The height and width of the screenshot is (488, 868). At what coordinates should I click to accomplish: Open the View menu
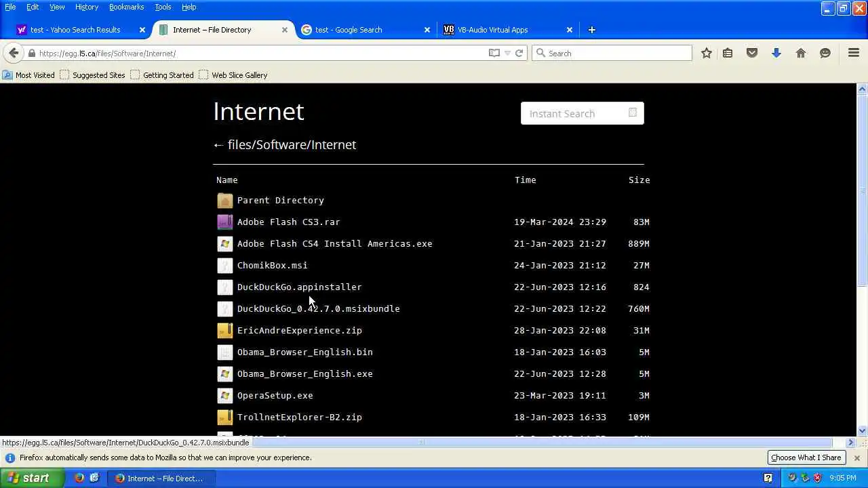point(57,7)
